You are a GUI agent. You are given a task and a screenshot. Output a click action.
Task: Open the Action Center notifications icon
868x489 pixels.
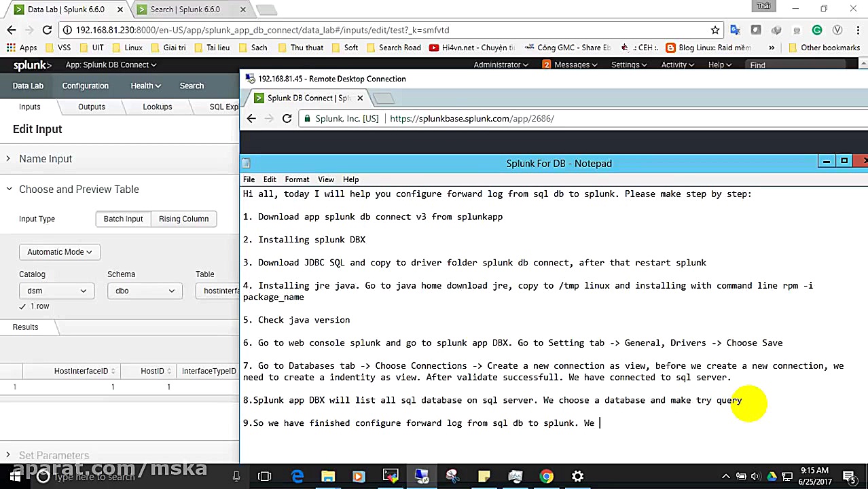849,476
